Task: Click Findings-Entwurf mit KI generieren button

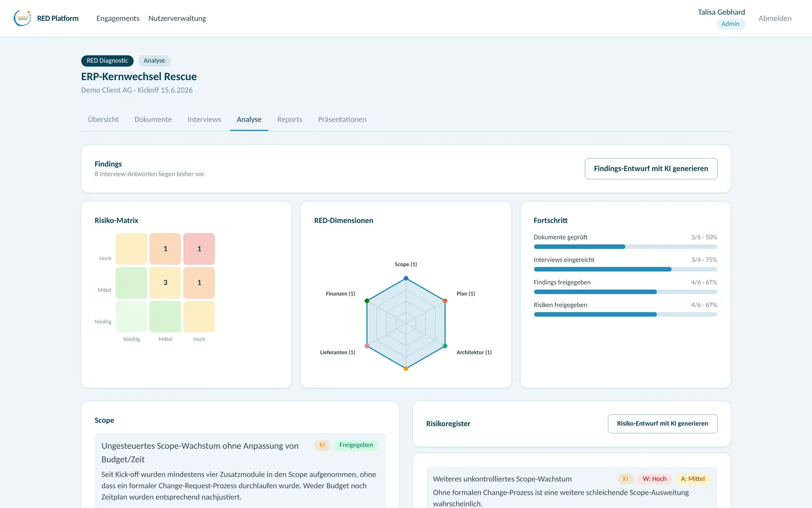Action: pos(651,169)
